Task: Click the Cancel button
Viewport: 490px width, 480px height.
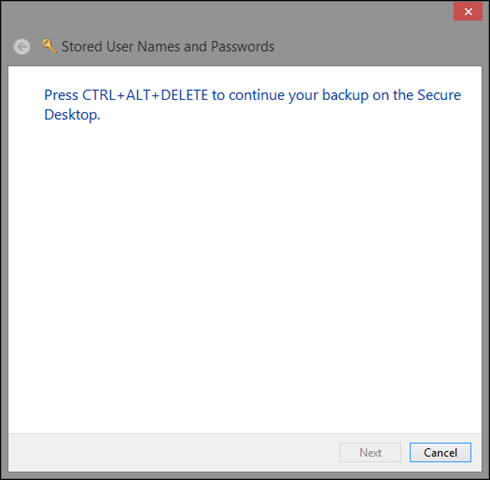Action: [x=440, y=452]
